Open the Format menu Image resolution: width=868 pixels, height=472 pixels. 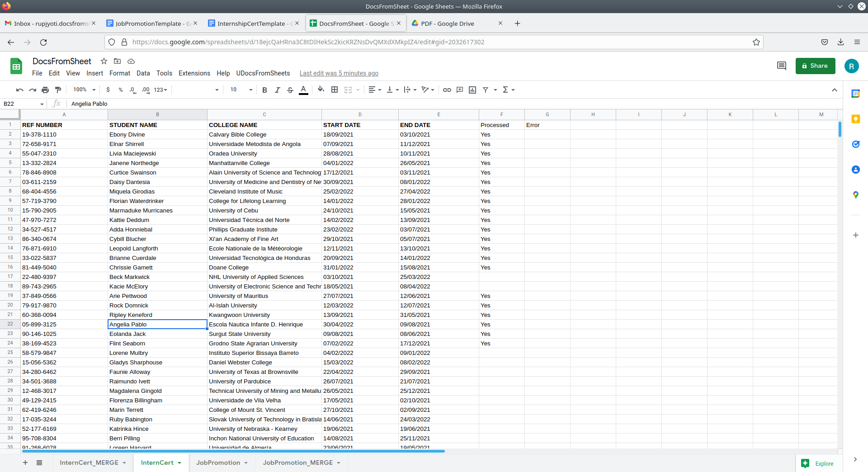click(x=120, y=73)
